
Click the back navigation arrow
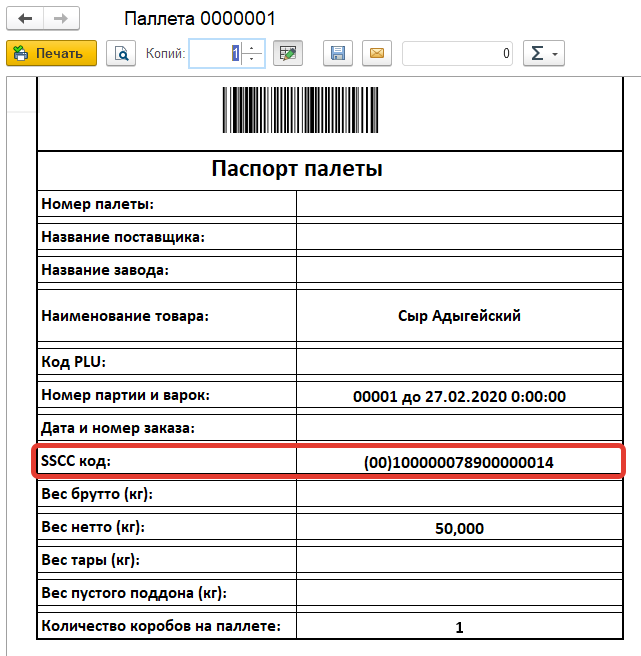click(x=26, y=19)
